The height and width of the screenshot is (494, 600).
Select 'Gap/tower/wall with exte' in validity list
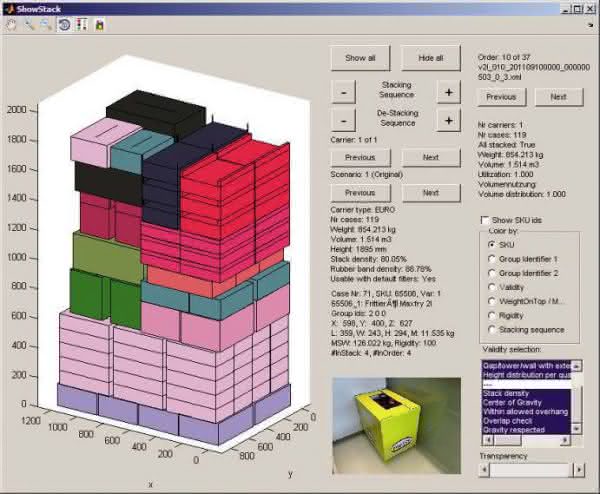(x=527, y=366)
